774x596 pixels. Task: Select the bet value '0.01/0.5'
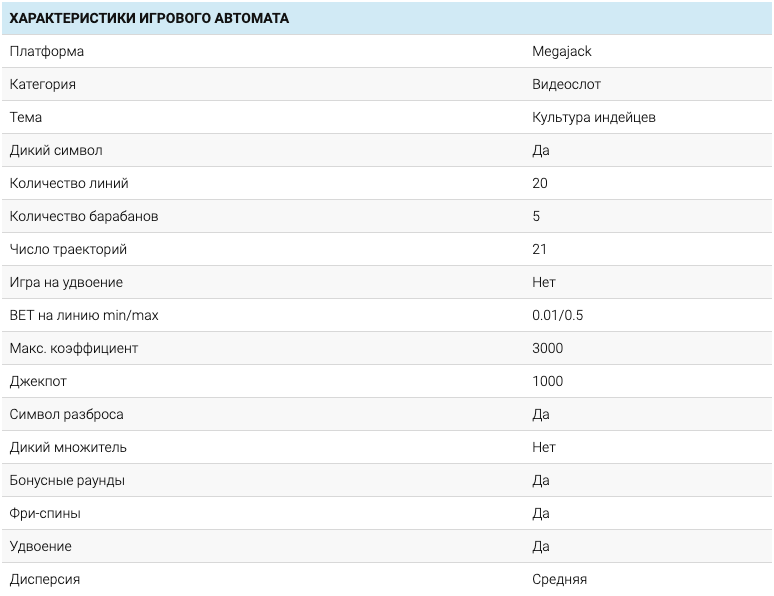point(558,315)
